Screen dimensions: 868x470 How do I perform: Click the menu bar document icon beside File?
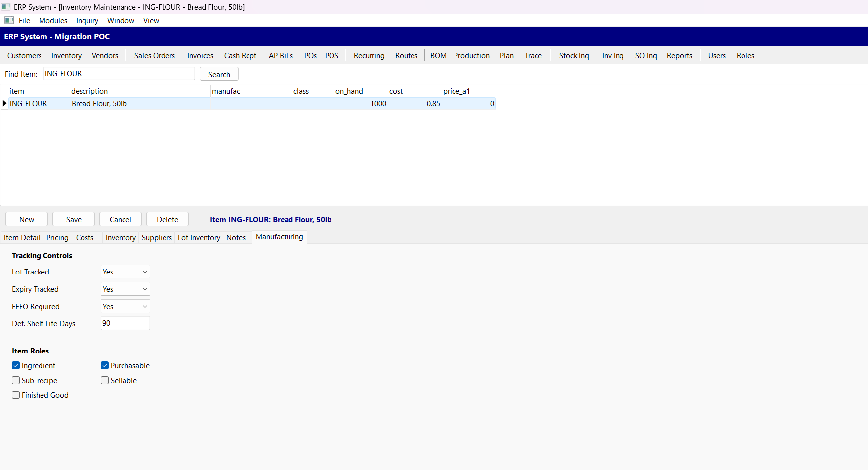click(x=9, y=20)
